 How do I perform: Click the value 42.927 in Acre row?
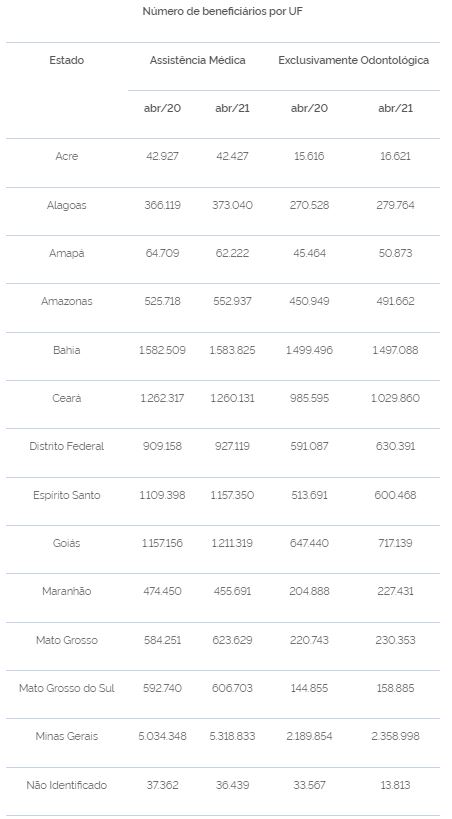tap(162, 156)
